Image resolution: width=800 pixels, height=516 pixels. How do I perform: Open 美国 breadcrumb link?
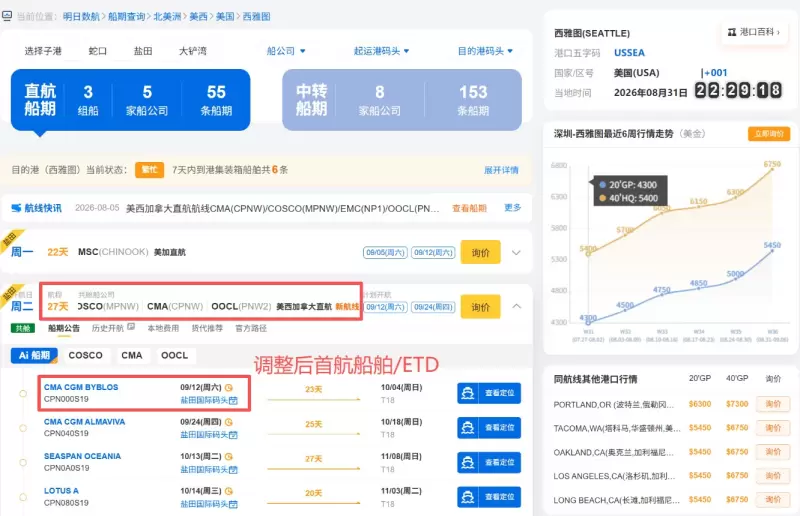click(x=225, y=16)
